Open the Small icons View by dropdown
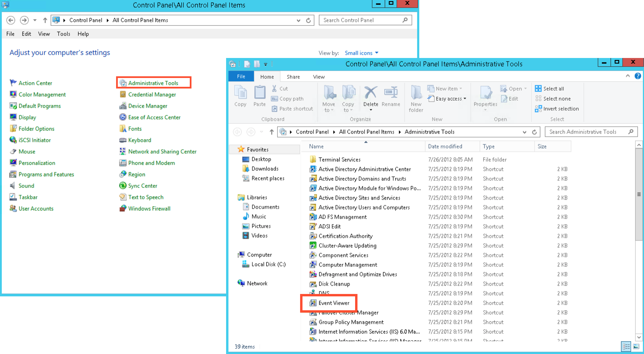 pyautogui.click(x=362, y=53)
